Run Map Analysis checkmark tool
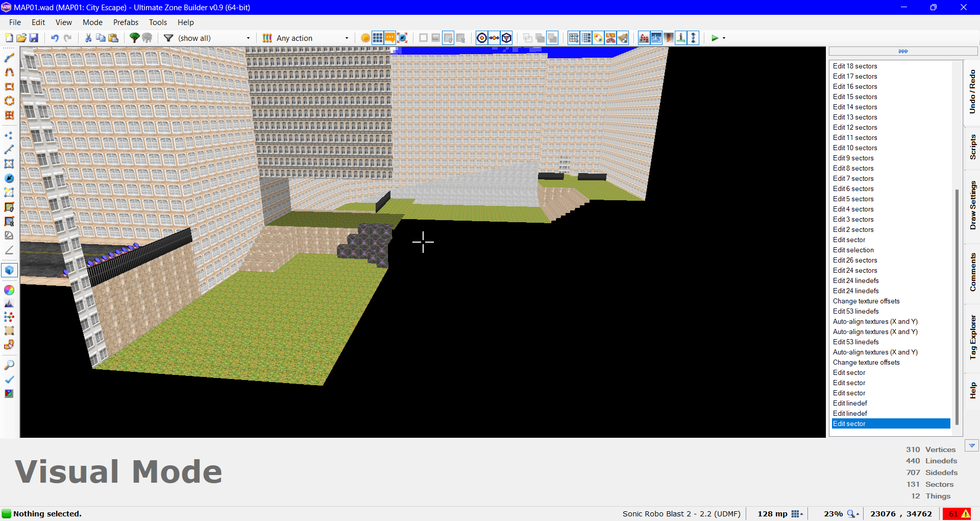Viewport: 980px width, 521px height. [x=9, y=380]
